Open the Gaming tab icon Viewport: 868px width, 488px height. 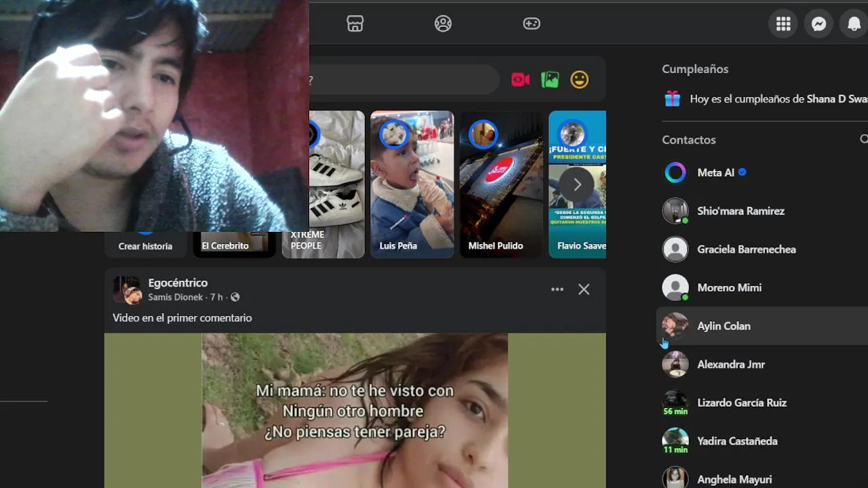(x=532, y=24)
